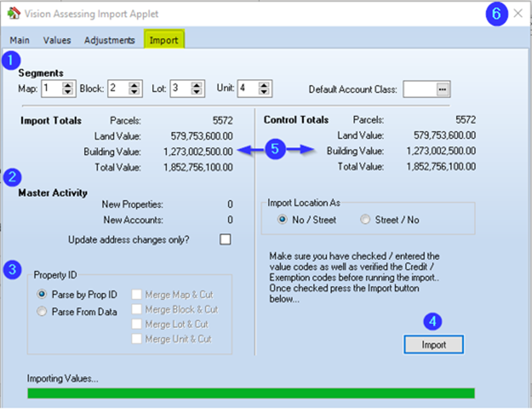
Task: Click Control Totals Total Value amount
Action: point(441,167)
